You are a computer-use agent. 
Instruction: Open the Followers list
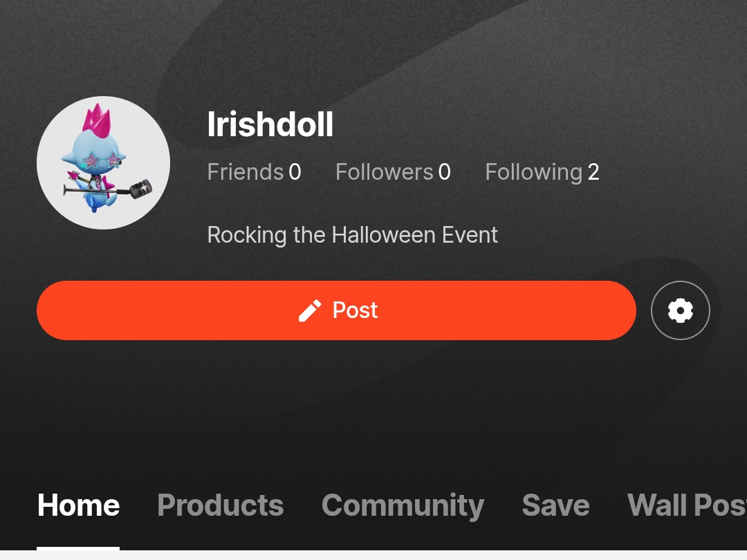point(393,172)
